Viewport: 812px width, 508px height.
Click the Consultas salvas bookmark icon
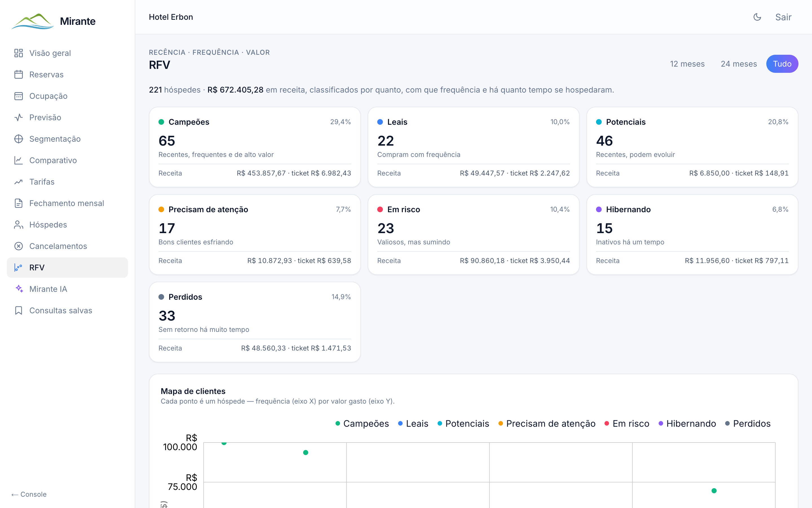[18, 310]
